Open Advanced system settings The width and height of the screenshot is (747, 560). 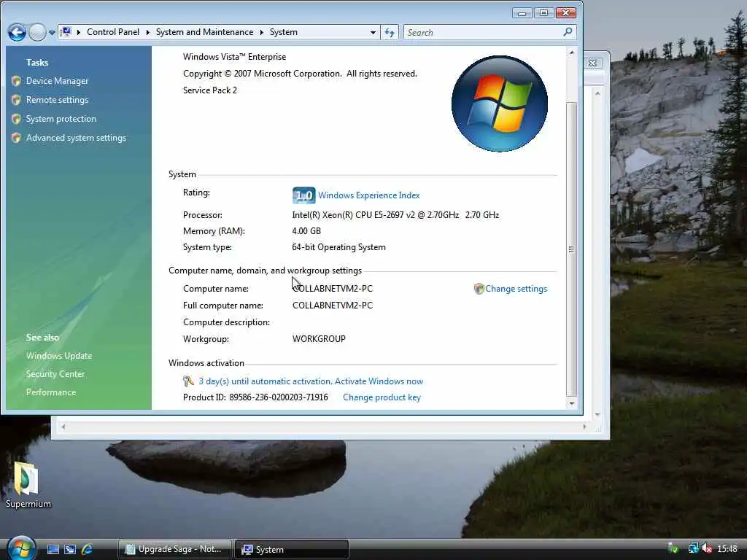click(x=76, y=138)
